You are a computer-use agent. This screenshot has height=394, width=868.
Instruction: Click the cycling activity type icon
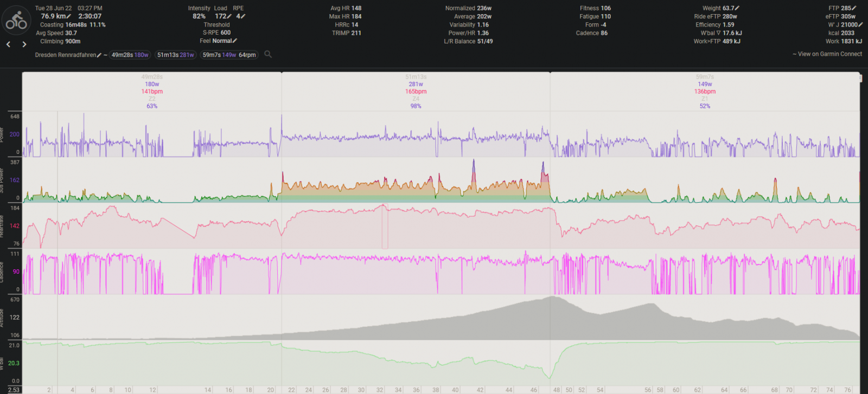tap(16, 21)
